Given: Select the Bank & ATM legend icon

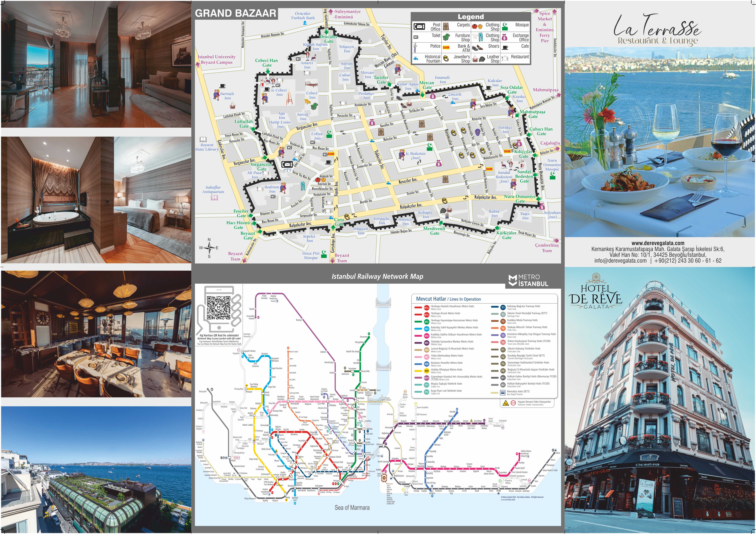Looking at the screenshot, I should [446, 47].
